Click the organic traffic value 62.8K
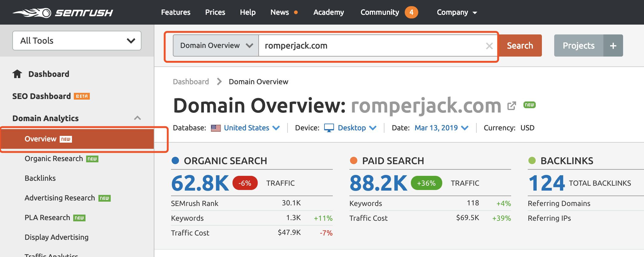 tap(200, 183)
